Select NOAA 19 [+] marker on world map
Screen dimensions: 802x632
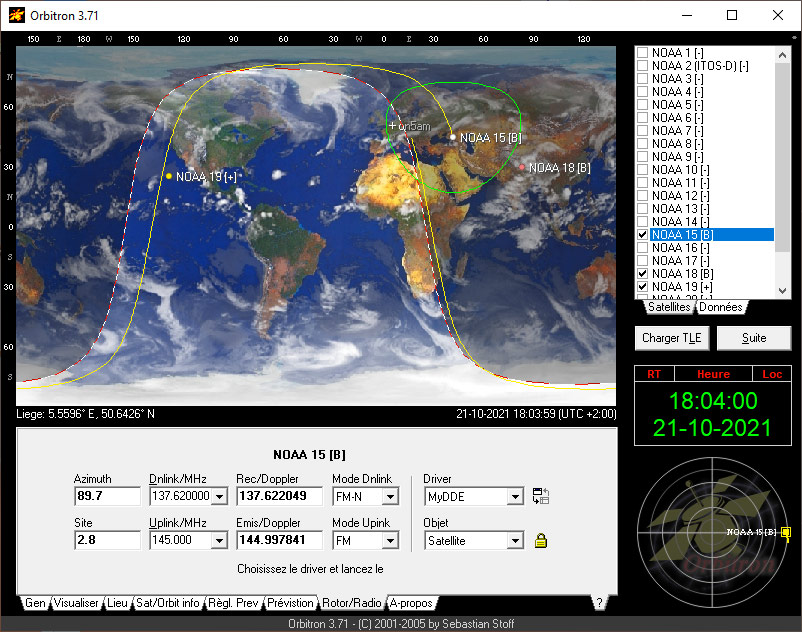pos(169,176)
